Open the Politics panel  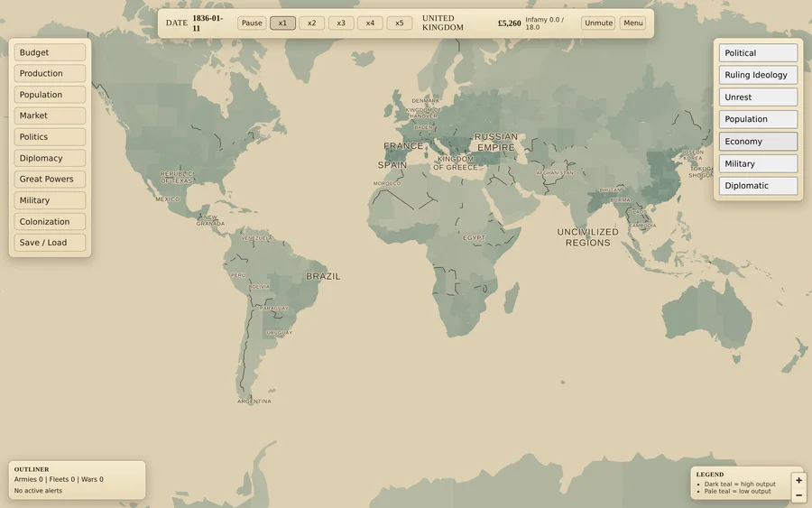click(50, 137)
